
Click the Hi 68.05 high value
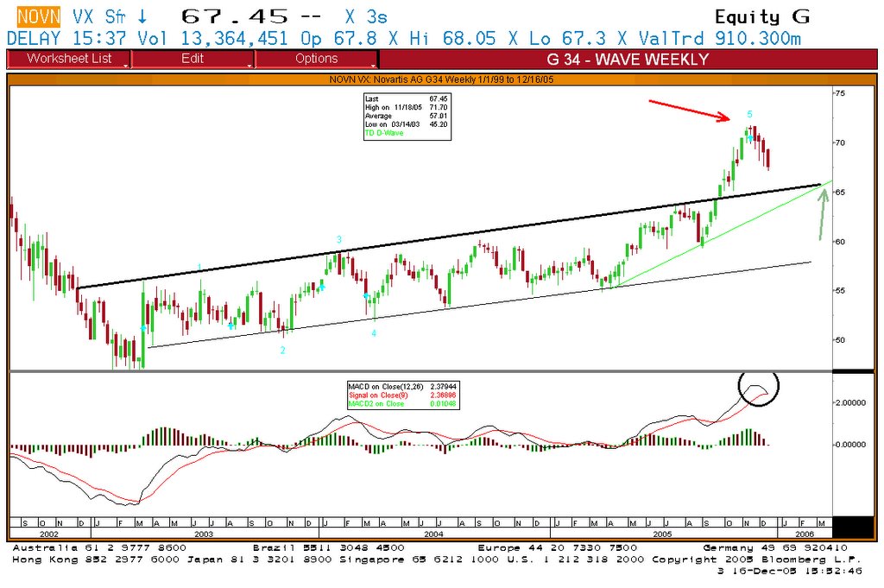[x=452, y=38]
